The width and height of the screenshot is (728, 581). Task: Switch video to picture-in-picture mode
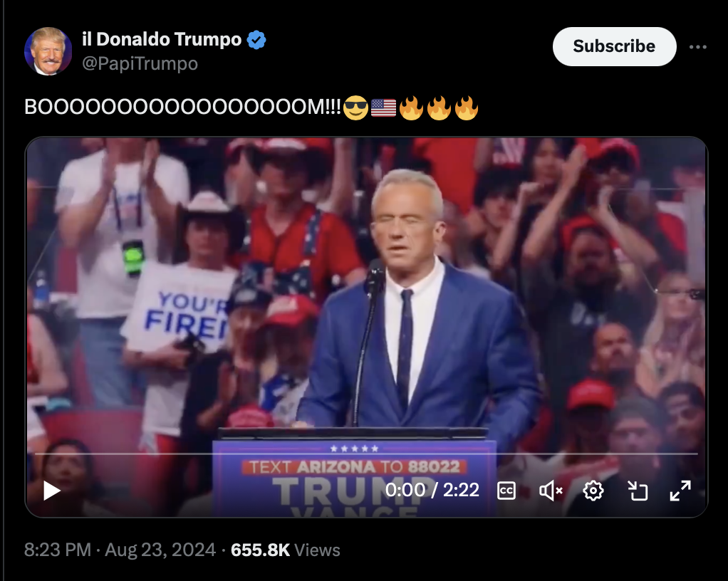[638, 491]
